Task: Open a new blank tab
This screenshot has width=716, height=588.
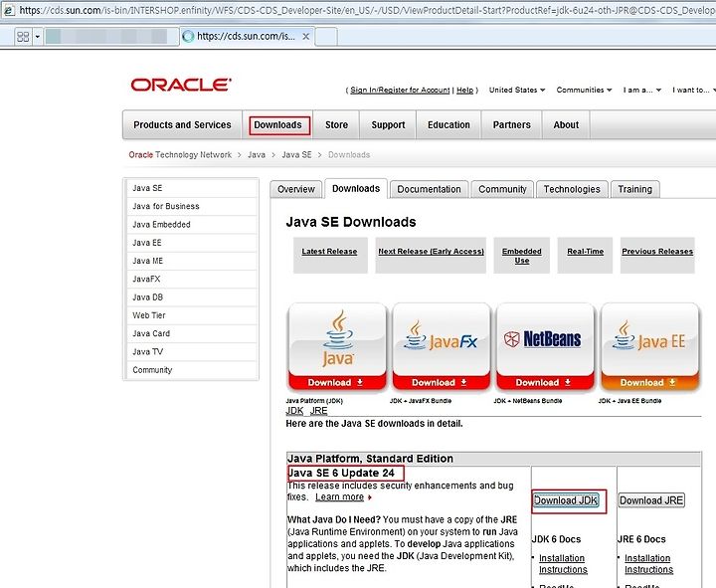Action: [x=326, y=37]
